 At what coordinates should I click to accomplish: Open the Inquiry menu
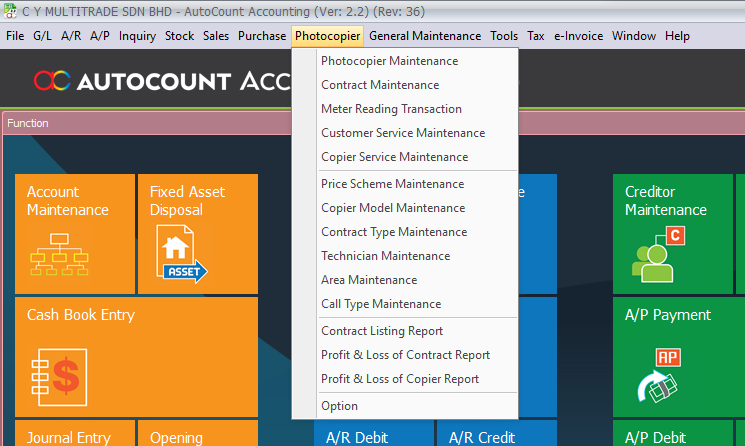pyautogui.click(x=137, y=36)
